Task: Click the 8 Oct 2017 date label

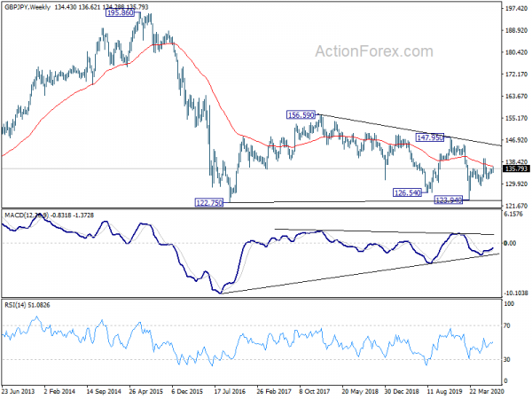Action: point(315,391)
